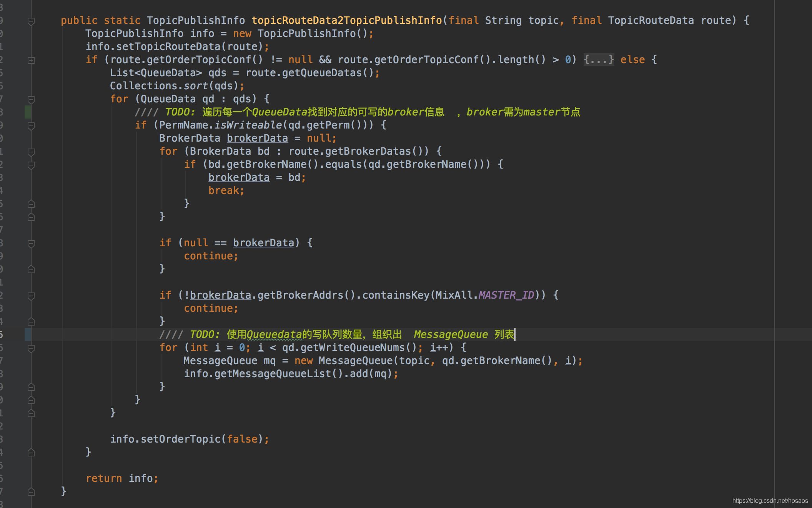
Task: Click the MASTER_ID constant reference
Action: coord(506,295)
